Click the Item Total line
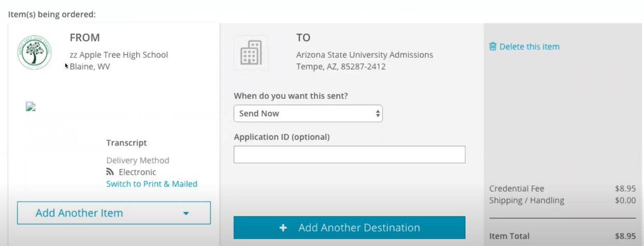 pos(509,236)
